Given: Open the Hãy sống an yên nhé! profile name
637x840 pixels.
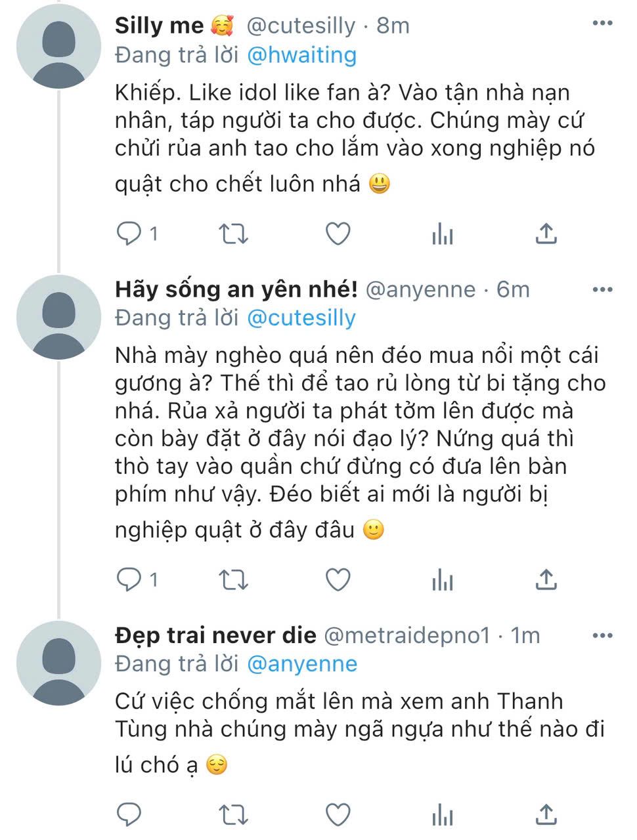Looking at the screenshot, I should pyautogui.click(x=236, y=289).
